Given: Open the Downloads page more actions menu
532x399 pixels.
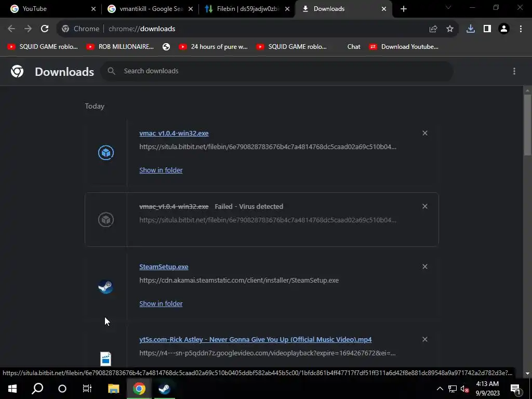Looking at the screenshot, I should [514, 71].
